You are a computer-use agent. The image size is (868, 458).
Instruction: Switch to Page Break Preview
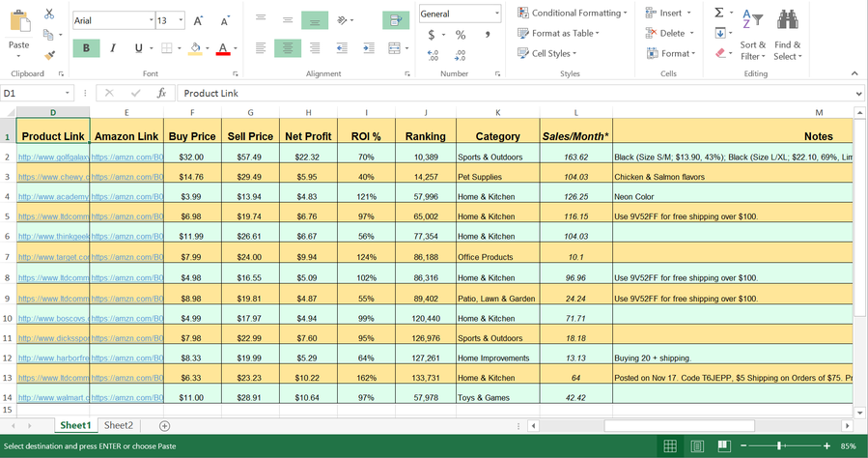(723, 445)
